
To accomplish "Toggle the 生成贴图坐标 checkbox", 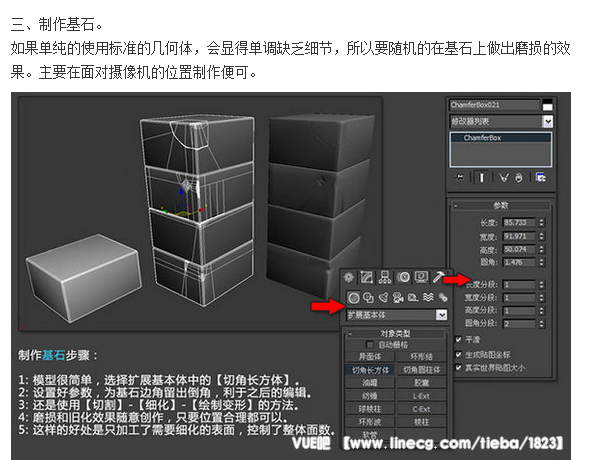I will (458, 354).
